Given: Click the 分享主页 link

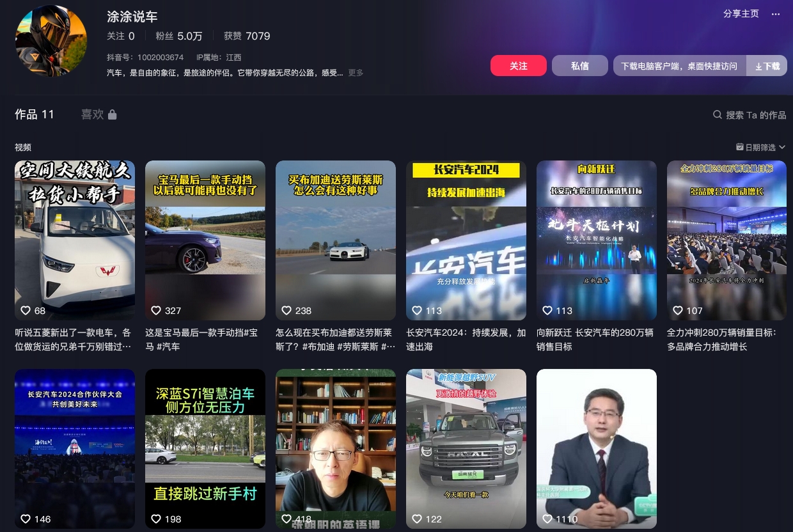Looking at the screenshot, I should click(x=741, y=14).
